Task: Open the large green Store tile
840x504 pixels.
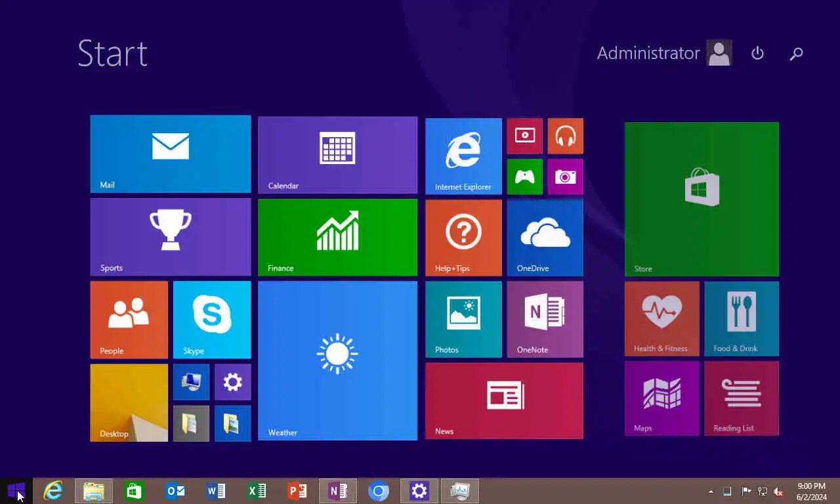Action: pyautogui.click(x=702, y=199)
